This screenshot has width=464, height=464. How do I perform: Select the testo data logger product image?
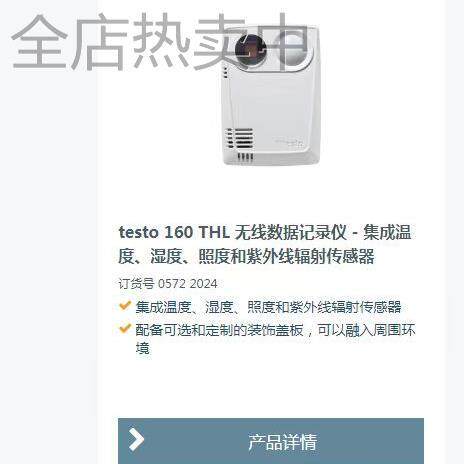[270, 97]
